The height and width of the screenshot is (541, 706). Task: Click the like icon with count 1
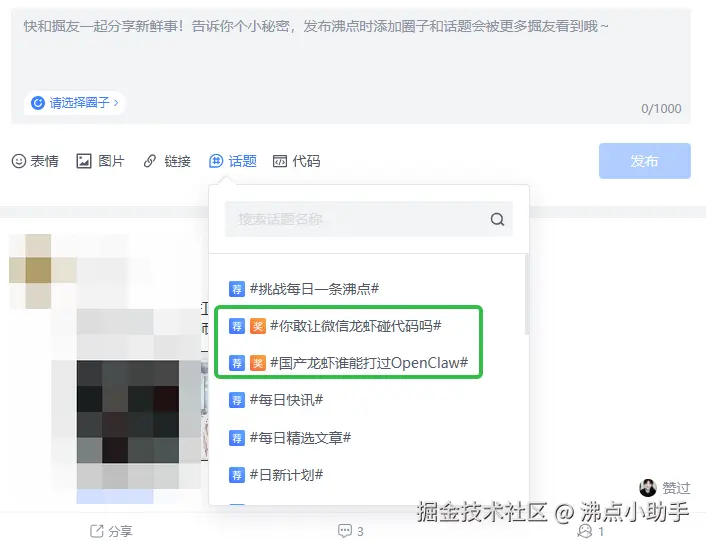coord(585,531)
